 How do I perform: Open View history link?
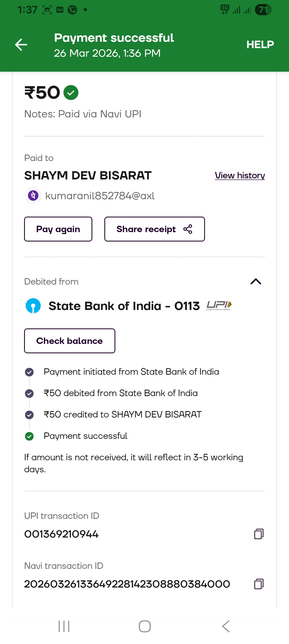coord(240,175)
